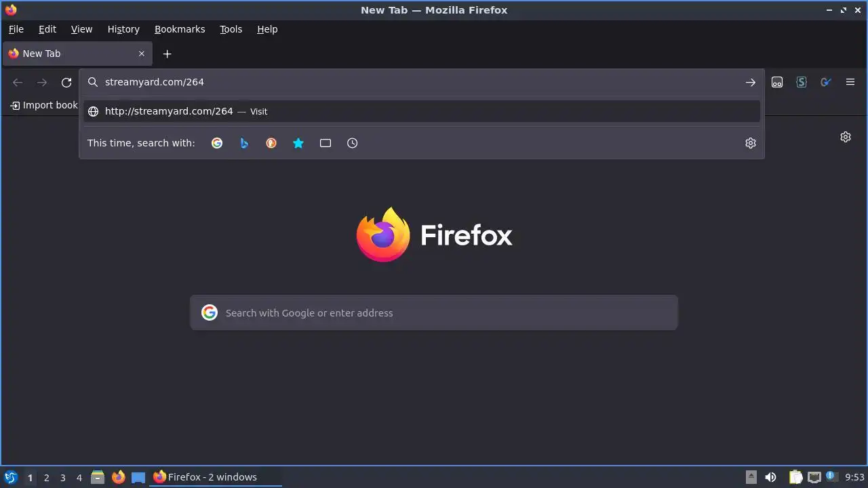Open the Edit menu
Viewport: 868px width, 488px height.
[47, 29]
